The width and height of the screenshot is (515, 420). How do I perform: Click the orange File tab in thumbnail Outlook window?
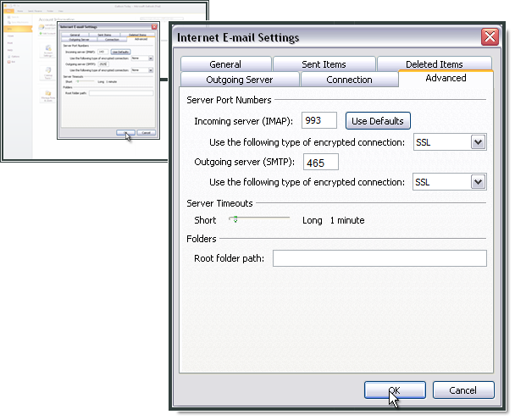coord(8,11)
